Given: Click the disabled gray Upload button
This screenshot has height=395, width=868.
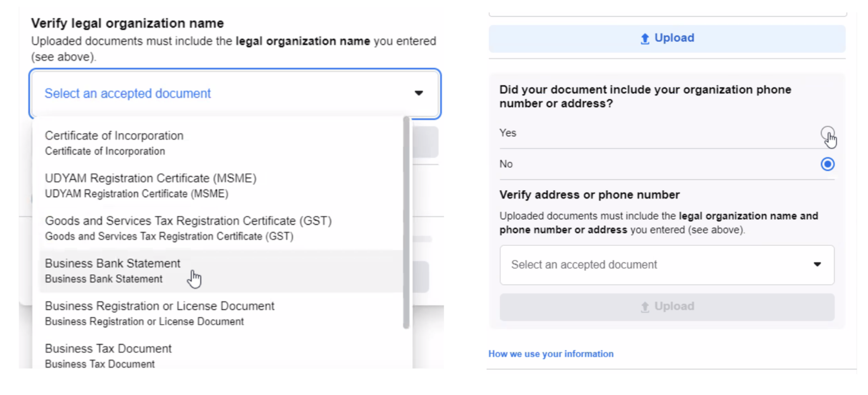Looking at the screenshot, I should pos(667,307).
